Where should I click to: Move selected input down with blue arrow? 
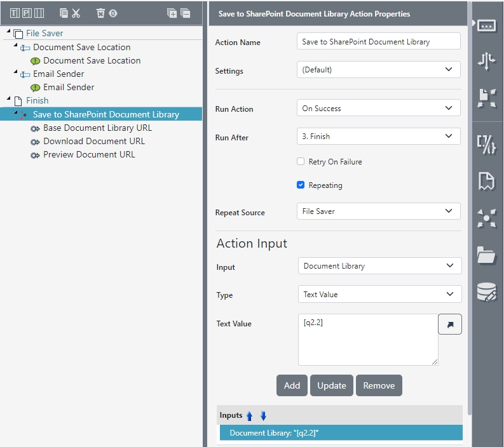pyautogui.click(x=263, y=416)
